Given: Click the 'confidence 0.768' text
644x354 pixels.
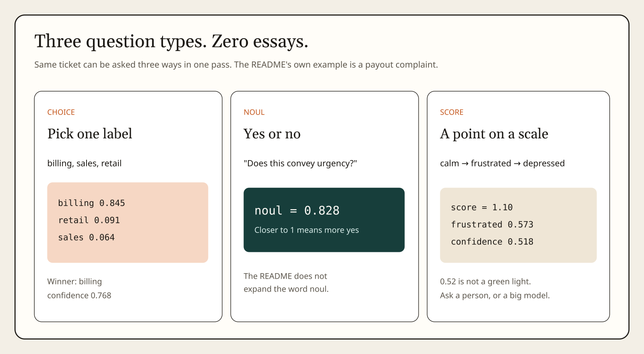Looking at the screenshot, I should pos(79,295).
